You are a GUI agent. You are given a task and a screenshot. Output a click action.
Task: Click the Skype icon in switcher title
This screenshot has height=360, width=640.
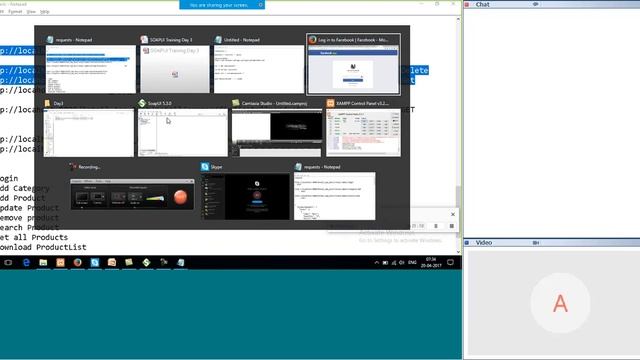click(x=205, y=167)
